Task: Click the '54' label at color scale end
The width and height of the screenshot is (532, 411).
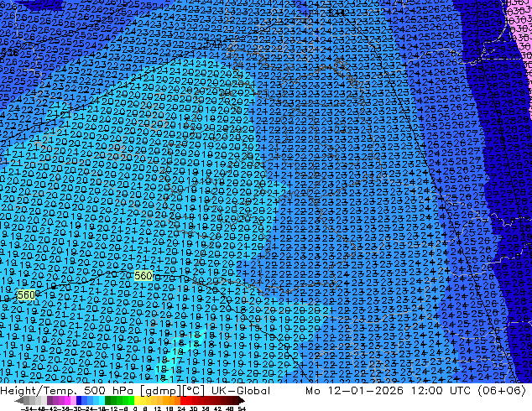Action: (241, 408)
